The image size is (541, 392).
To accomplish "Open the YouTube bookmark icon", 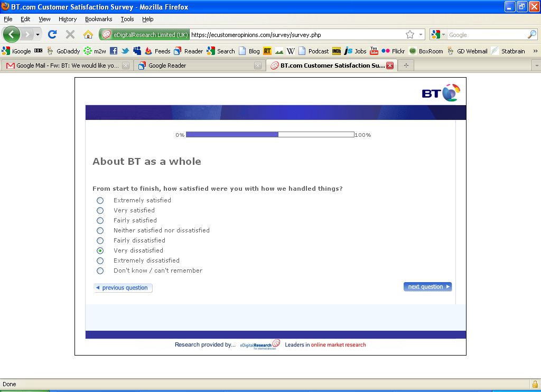I will [374, 51].
